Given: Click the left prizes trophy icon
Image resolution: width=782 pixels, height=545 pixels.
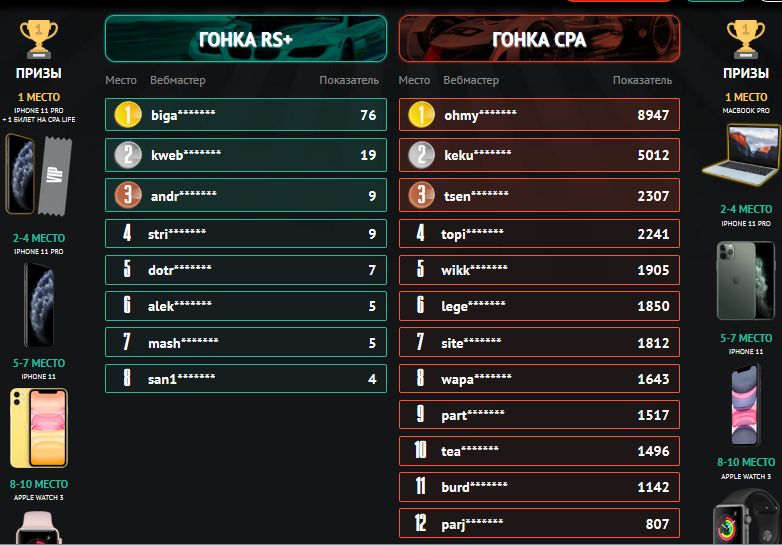Looking at the screenshot, I should click(39, 39).
